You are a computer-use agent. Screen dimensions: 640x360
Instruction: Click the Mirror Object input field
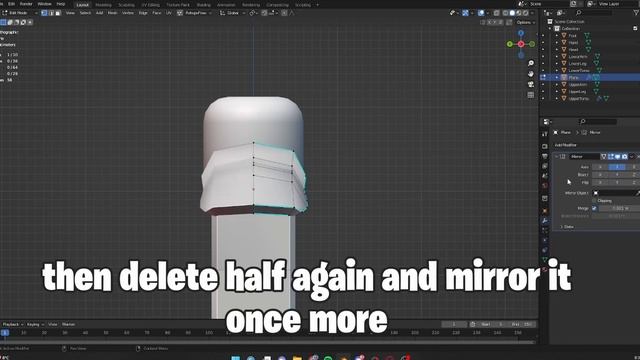613,193
